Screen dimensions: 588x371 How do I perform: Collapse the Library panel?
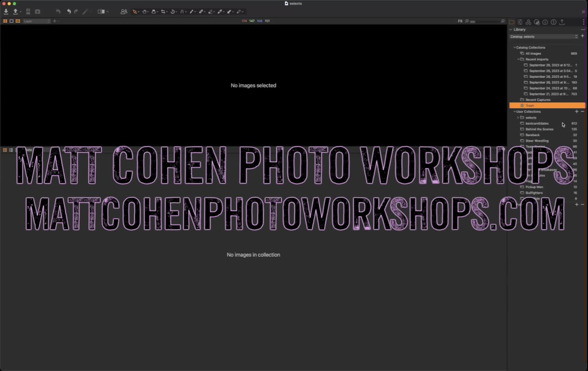pyautogui.click(x=511, y=30)
